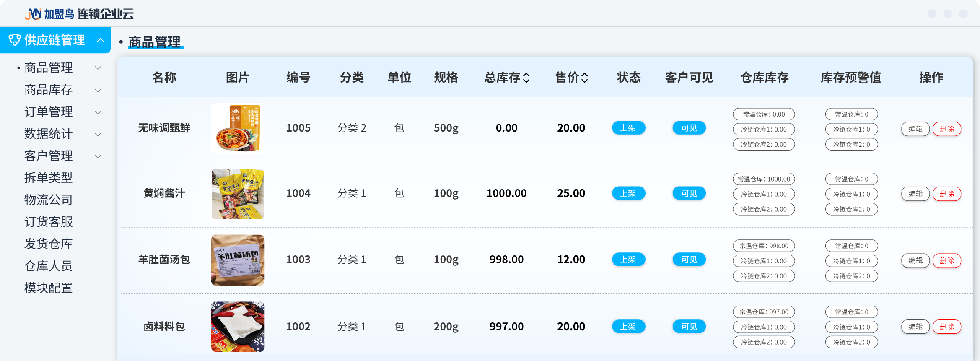Click the 供应链管理 shield icon
This screenshot has width=980, height=361.
15,40
